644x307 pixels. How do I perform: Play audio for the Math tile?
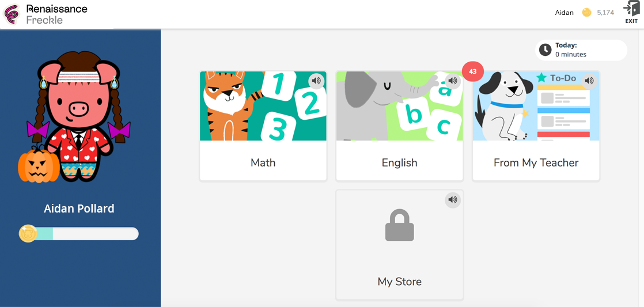316,81
